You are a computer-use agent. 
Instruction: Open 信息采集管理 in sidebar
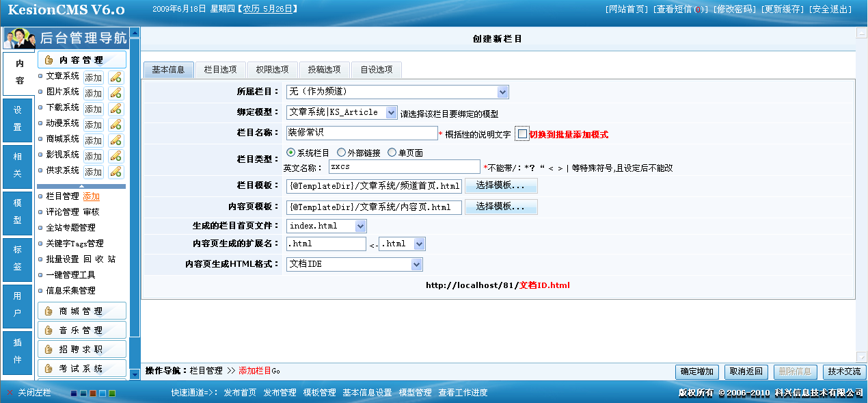[70, 291]
